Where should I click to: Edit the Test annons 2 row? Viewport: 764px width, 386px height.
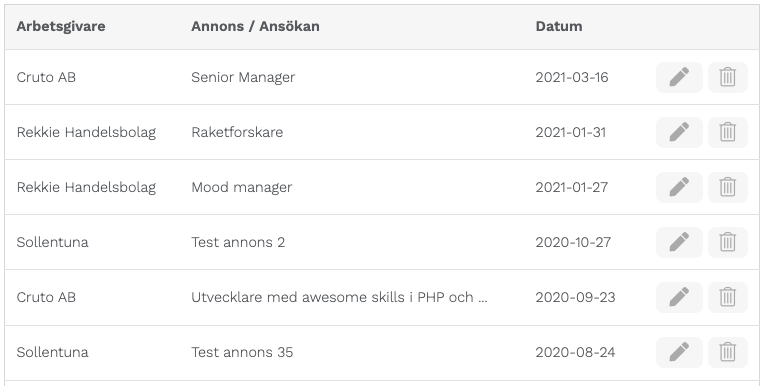tap(679, 242)
